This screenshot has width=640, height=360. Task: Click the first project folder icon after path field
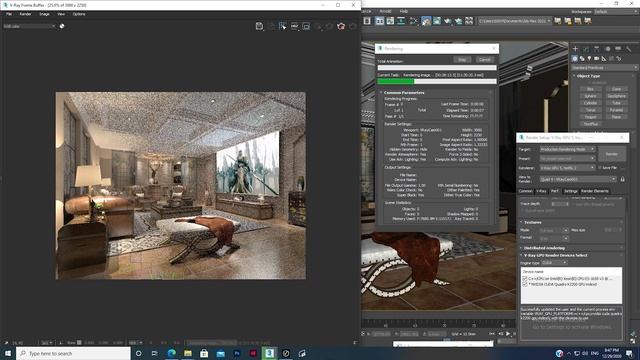558,20
